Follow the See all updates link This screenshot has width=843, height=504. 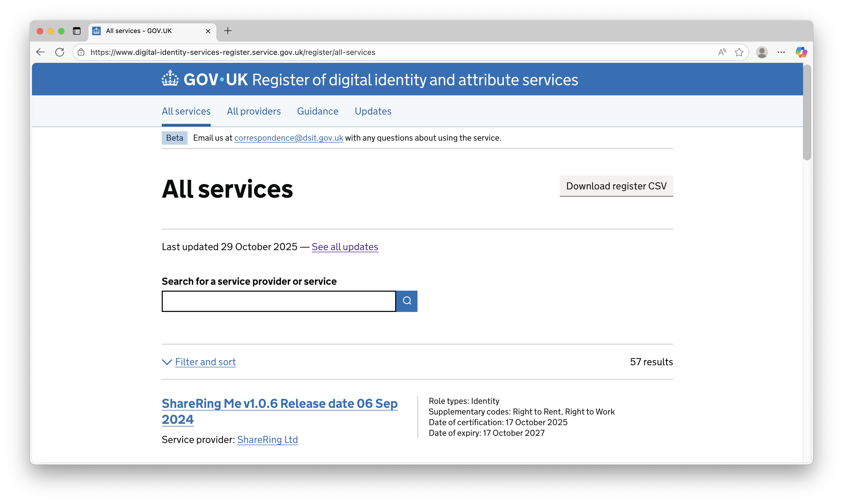coord(345,247)
